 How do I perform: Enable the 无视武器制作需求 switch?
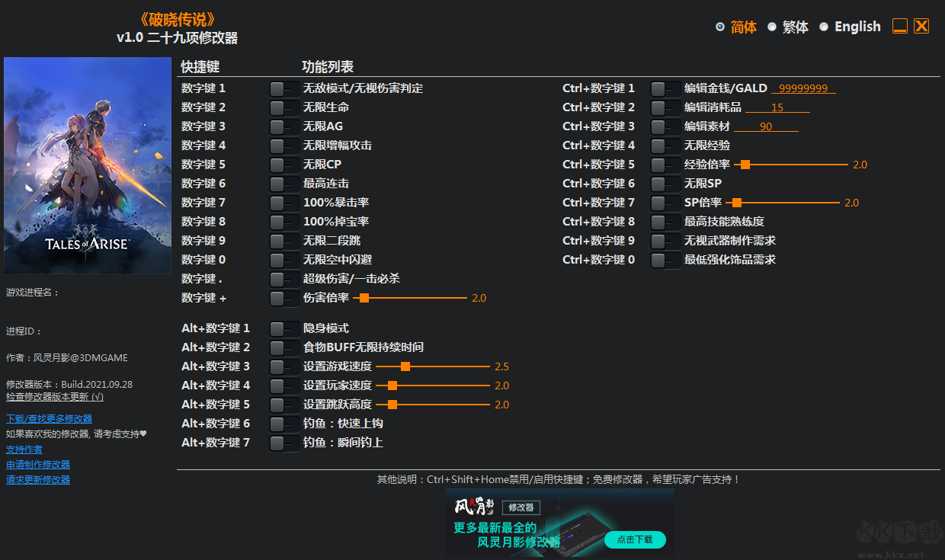pyautogui.click(x=665, y=240)
